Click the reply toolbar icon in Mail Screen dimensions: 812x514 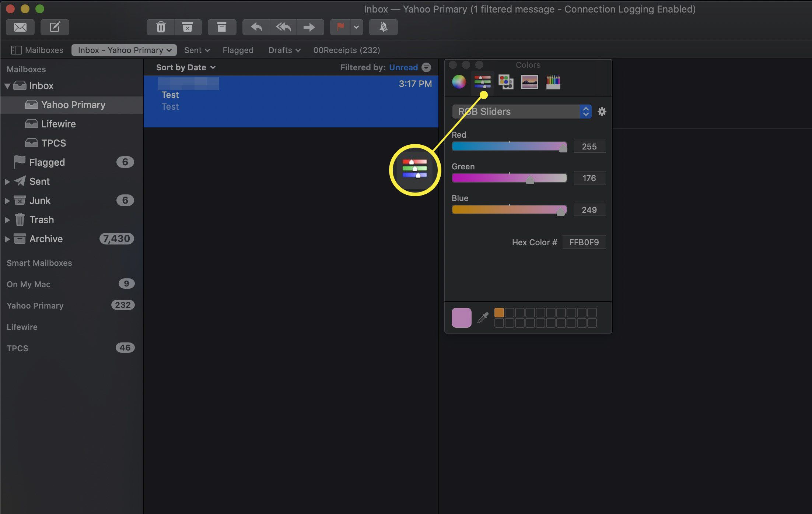[x=255, y=27]
